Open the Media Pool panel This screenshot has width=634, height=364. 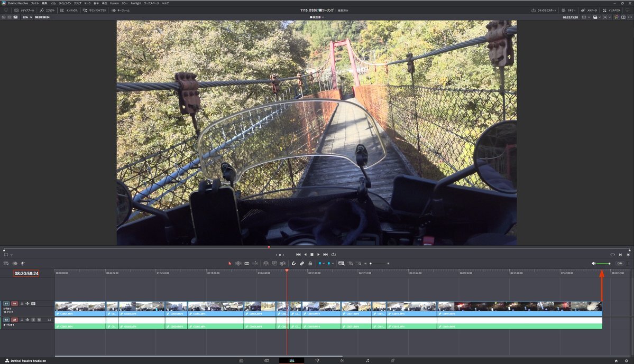[24, 10]
